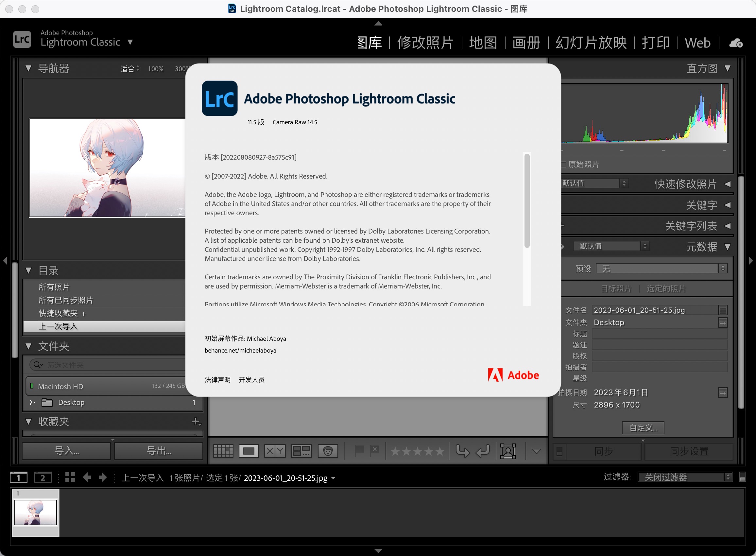The width and height of the screenshot is (756, 556).
Task: Open the identity plate dropdown triangle
Action: [x=130, y=42]
